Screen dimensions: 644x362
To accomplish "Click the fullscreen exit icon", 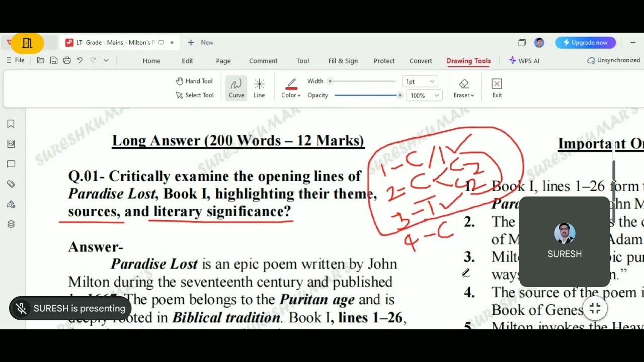I will coord(595,309).
